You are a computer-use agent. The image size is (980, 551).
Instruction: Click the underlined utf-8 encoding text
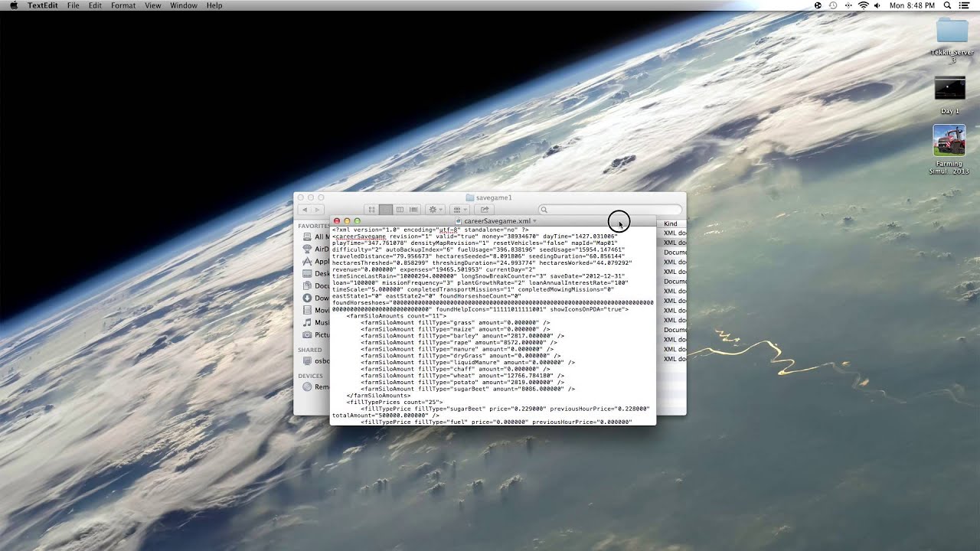448,230
